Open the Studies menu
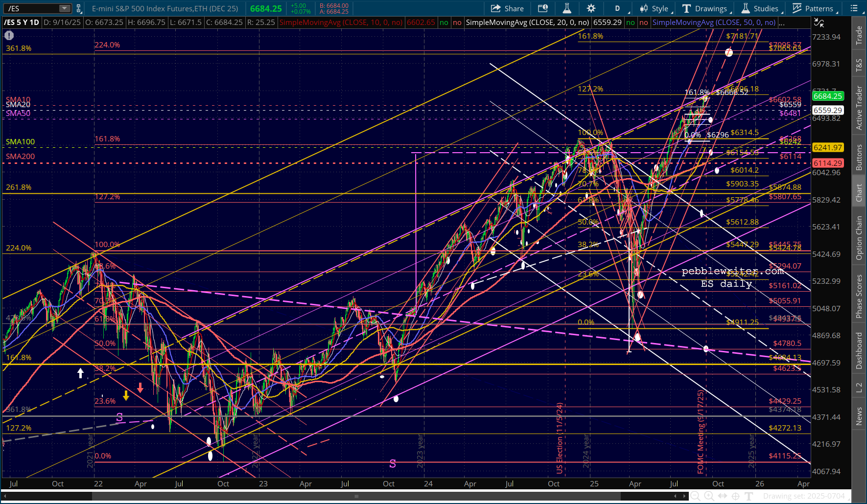The width and height of the screenshot is (867, 504). [x=761, y=8]
